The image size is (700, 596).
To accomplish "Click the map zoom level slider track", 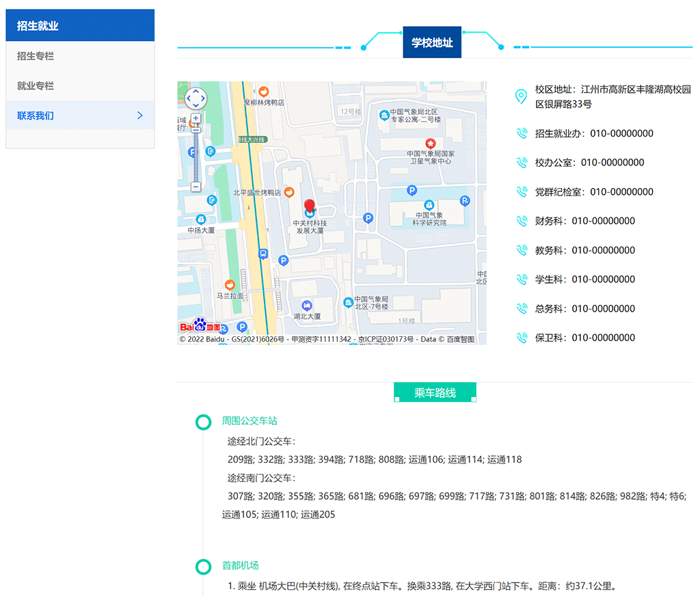I will (196, 157).
